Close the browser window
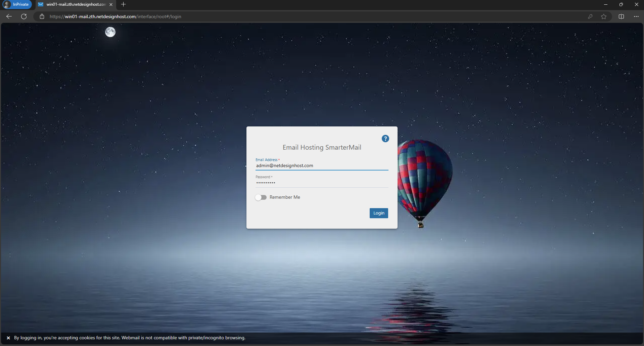 point(636,4)
